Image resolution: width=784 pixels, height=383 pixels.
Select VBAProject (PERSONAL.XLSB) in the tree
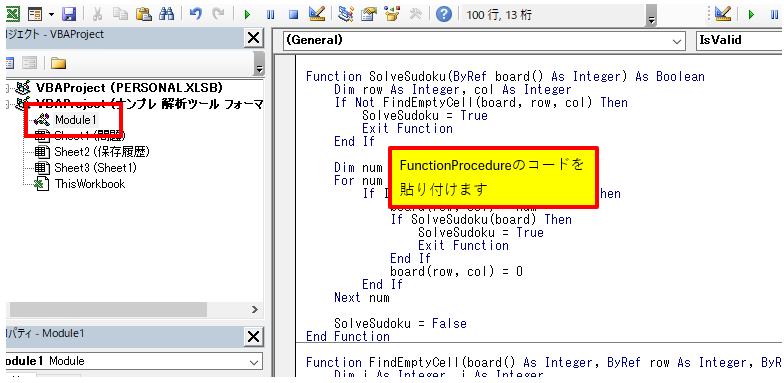tap(129, 88)
